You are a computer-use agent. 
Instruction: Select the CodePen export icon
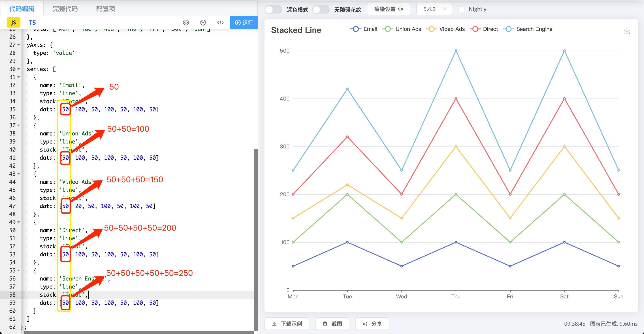coord(186,23)
